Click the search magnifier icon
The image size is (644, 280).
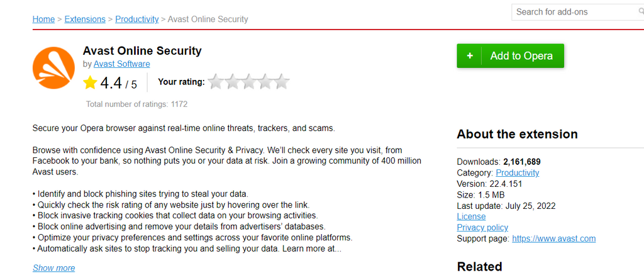(x=641, y=12)
